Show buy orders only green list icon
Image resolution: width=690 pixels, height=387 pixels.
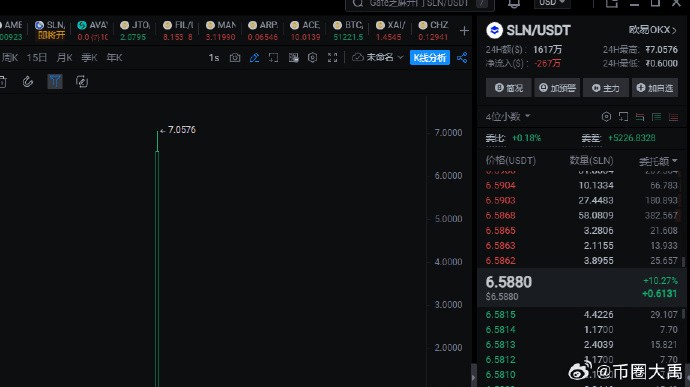(x=657, y=117)
